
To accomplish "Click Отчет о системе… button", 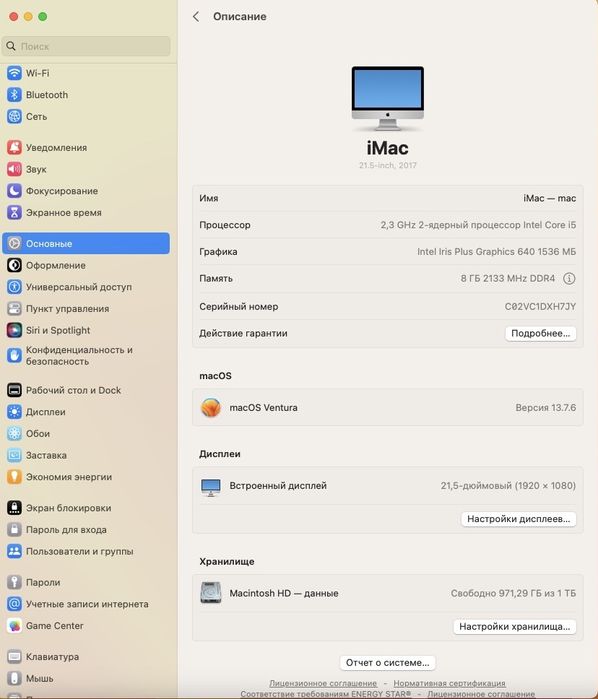I will (388, 663).
